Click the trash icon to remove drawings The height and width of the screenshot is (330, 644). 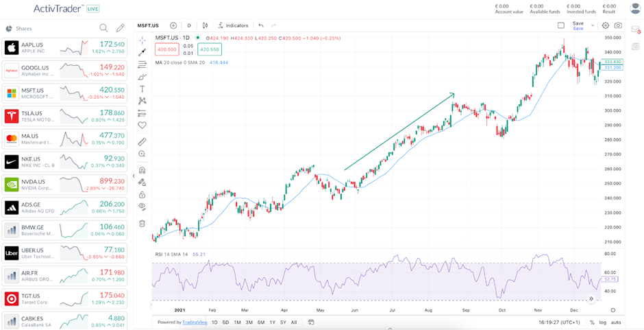(143, 223)
